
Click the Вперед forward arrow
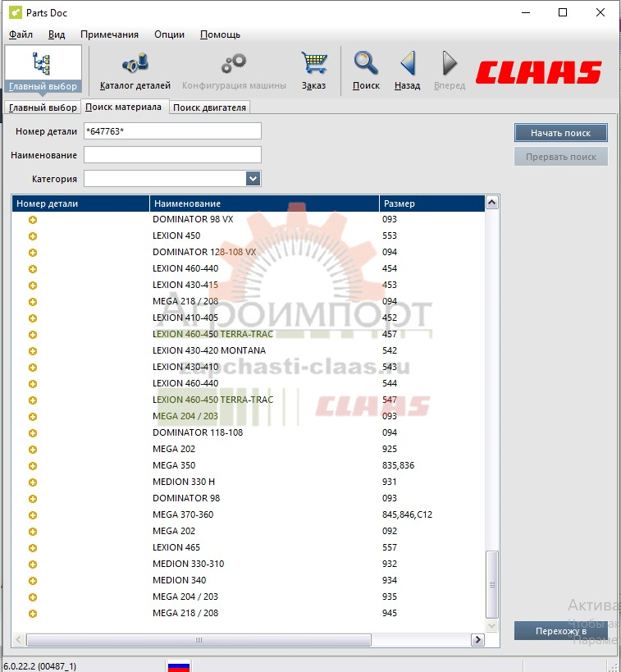coord(450,71)
